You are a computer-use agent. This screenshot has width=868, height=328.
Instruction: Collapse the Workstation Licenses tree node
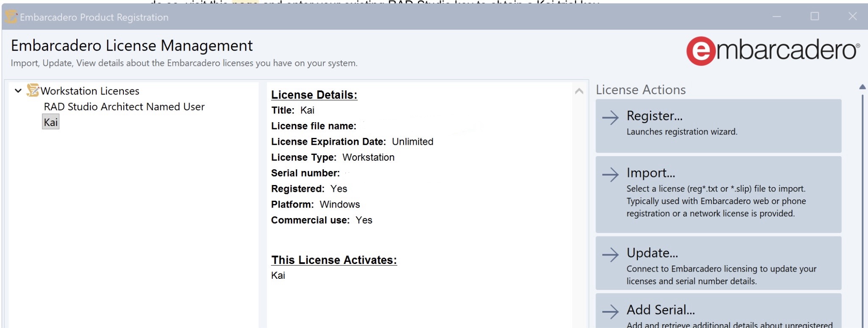pos(18,91)
